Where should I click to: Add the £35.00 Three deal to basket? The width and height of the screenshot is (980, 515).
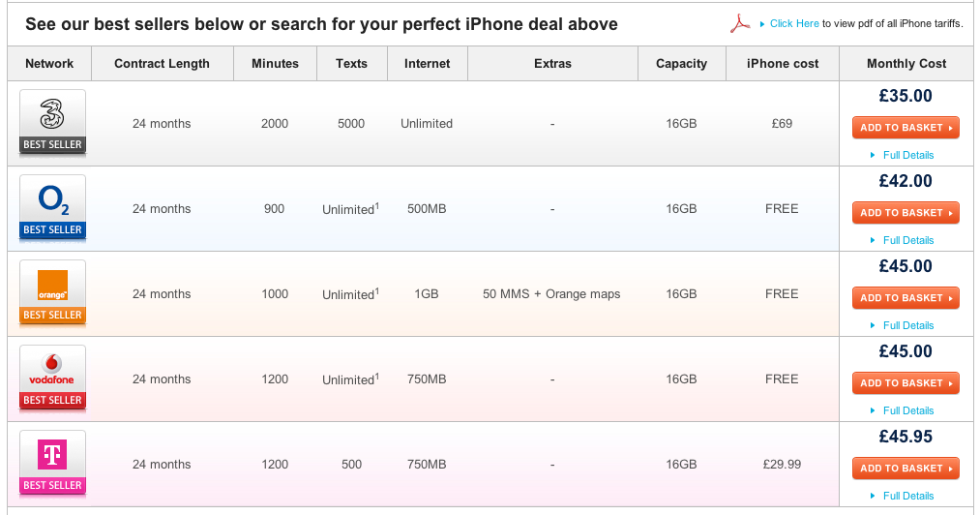click(x=906, y=128)
